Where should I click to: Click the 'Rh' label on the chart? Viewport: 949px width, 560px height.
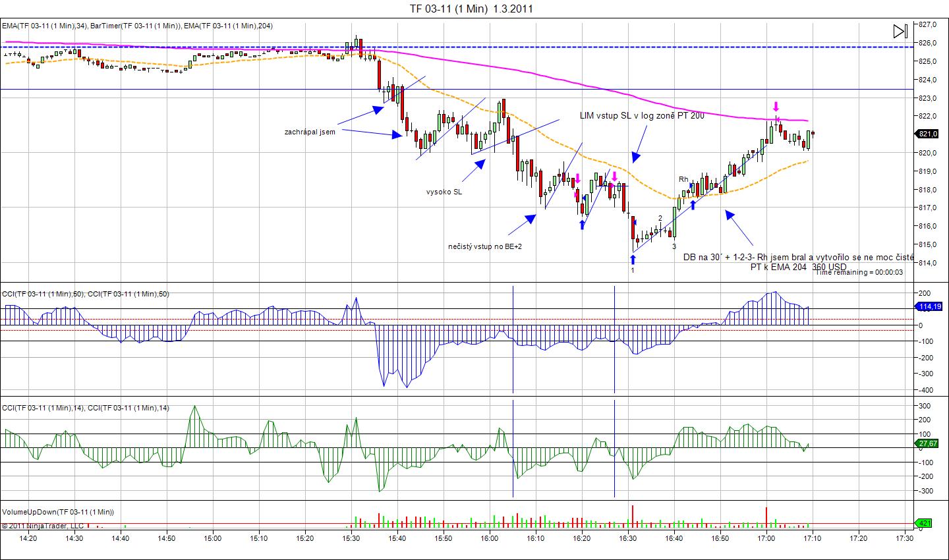683,179
